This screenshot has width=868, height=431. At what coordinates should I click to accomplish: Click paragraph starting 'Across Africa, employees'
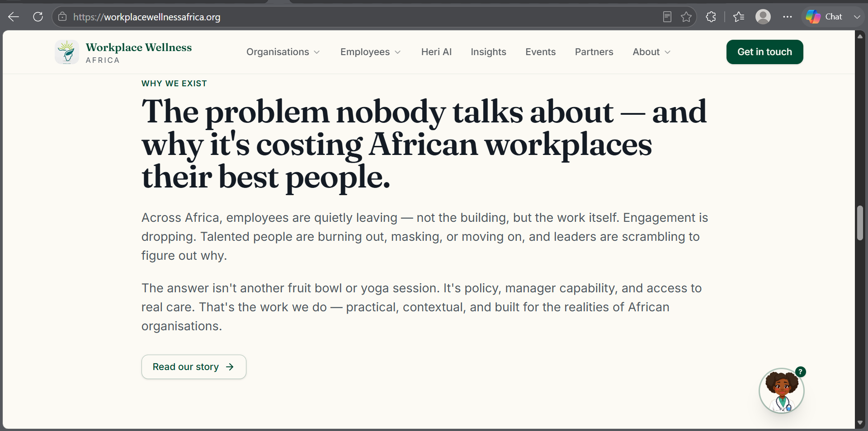click(425, 237)
